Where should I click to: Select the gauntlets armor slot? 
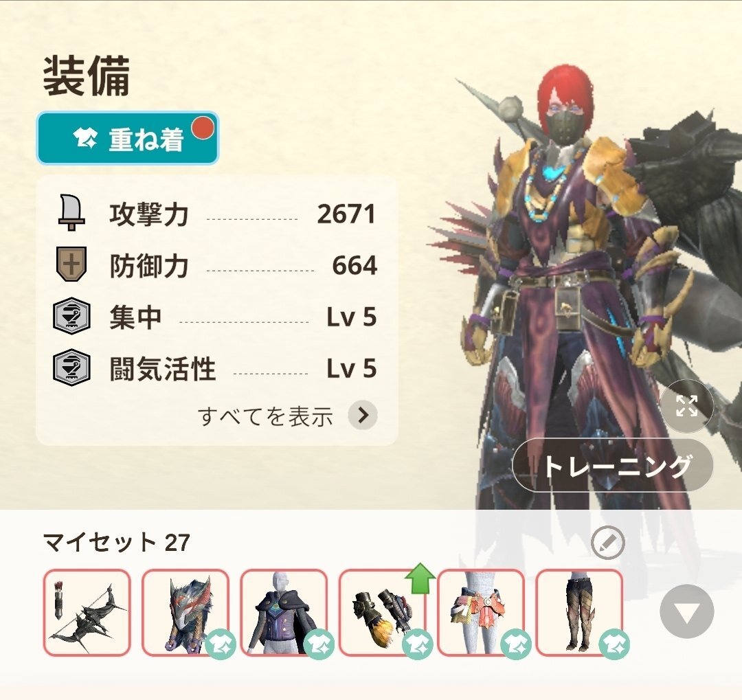(383, 613)
